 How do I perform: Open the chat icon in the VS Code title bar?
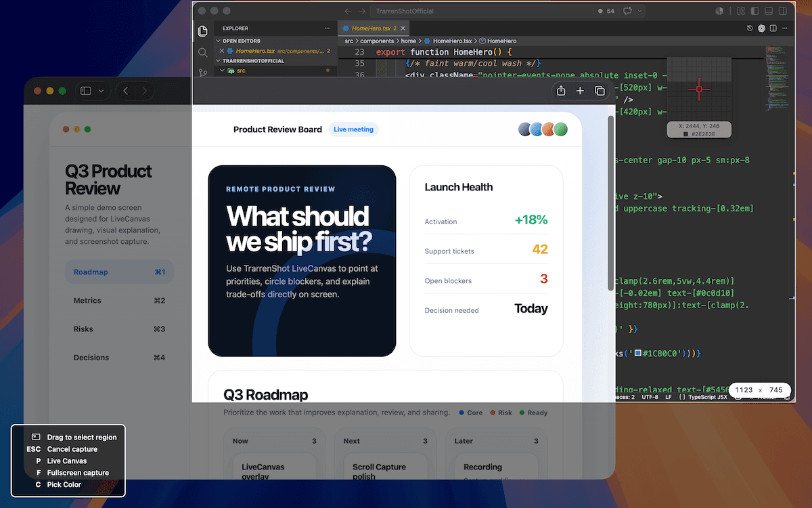[627, 11]
